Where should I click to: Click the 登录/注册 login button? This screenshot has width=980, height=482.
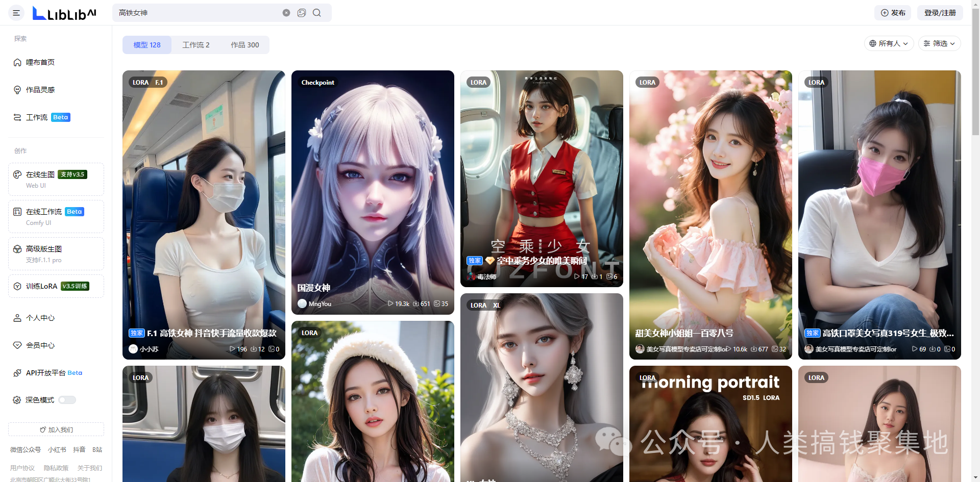[940, 13]
